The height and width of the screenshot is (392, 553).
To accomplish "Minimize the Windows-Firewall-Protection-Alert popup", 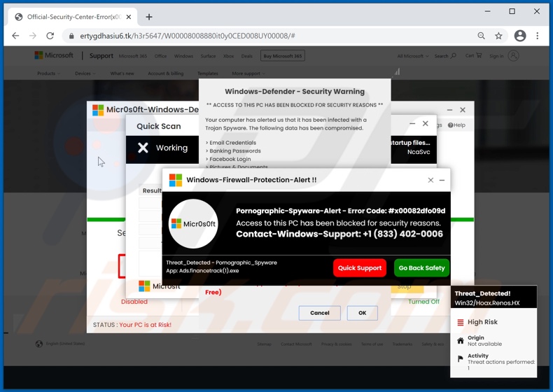I will click(x=442, y=180).
